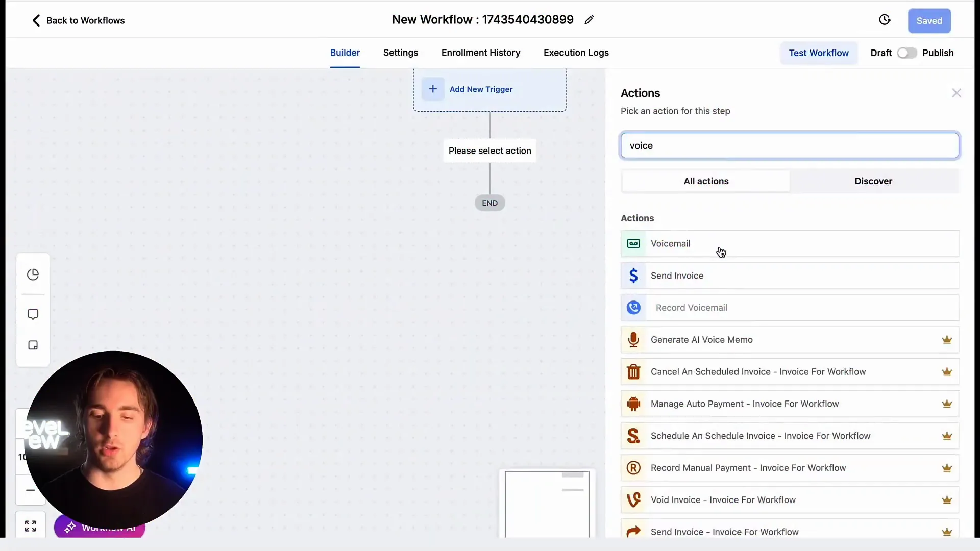Image resolution: width=980 pixels, height=551 pixels.
Task: Click the Record Voicemail phone icon
Action: [633, 308]
